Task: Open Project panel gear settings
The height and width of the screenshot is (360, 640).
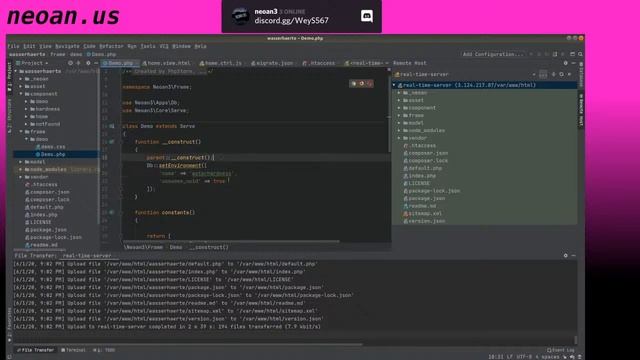Action: click(x=88, y=63)
